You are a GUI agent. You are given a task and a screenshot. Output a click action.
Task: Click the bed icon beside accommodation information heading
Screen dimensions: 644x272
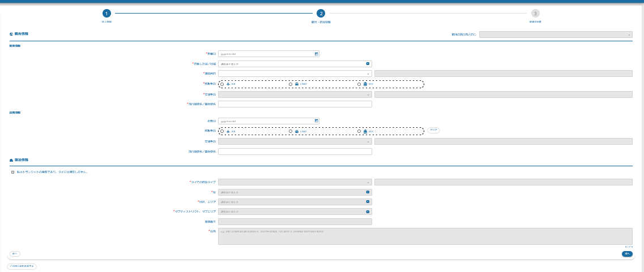pyautogui.click(x=11, y=160)
